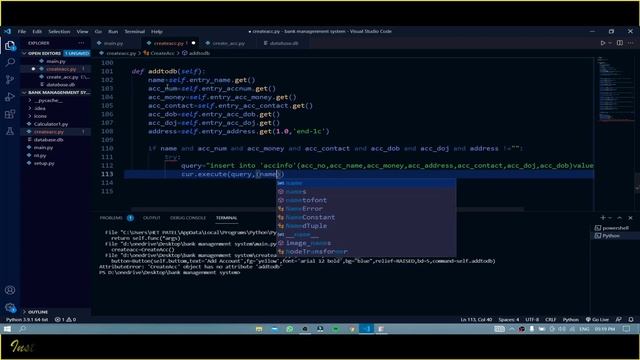Screen dimensions: 640x360
Task: Open errors and warnings count in status bar
Action: pos(65,320)
